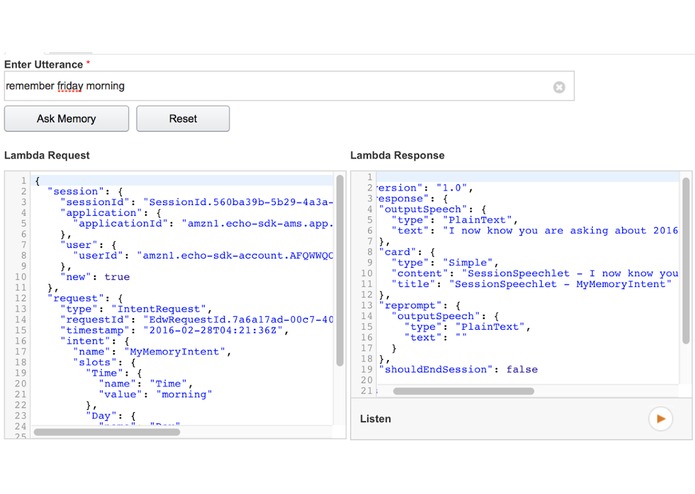Click the "new": true line

(95, 277)
